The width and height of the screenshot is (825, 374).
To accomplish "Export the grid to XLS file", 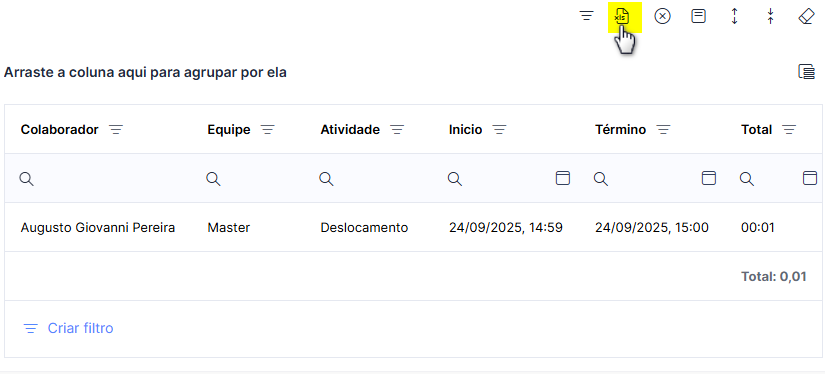I will [x=622, y=17].
